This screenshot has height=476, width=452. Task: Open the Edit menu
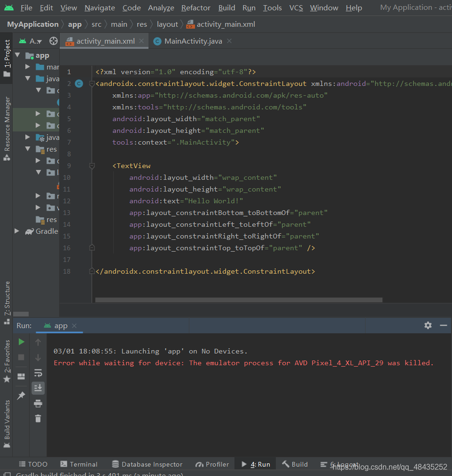coord(46,8)
